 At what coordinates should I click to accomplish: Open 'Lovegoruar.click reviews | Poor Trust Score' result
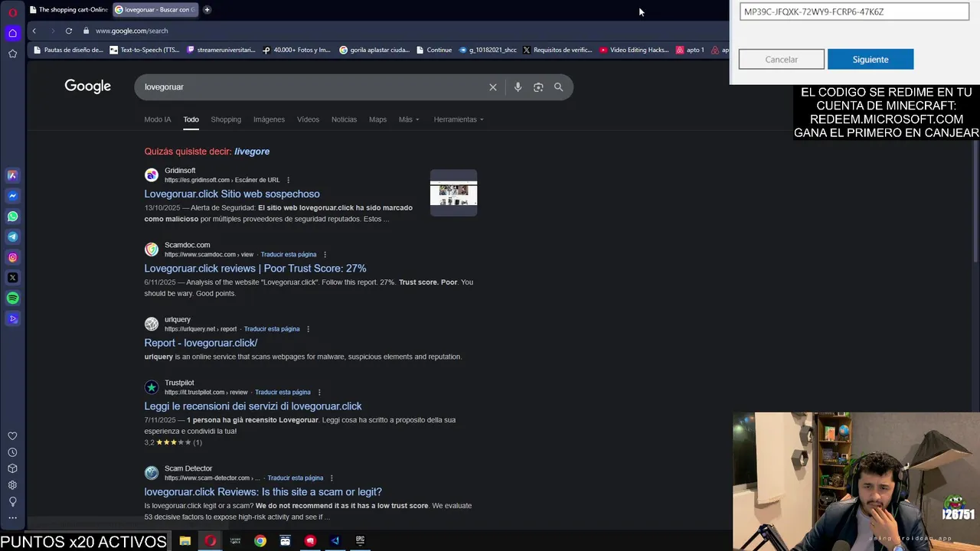[x=255, y=268]
